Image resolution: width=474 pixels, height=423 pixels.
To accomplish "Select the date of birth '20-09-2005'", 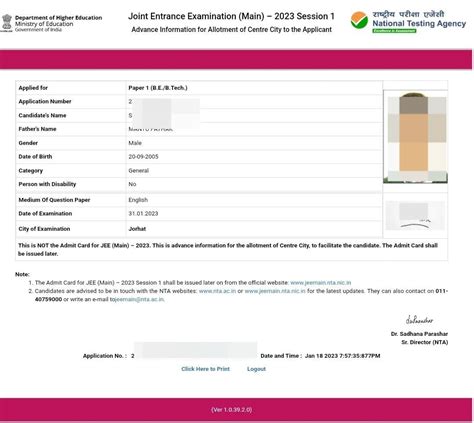I will pyautogui.click(x=143, y=157).
